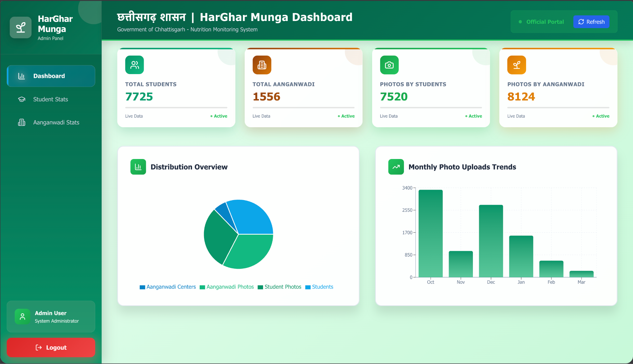Click the Total Students people icon

coord(134,65)
